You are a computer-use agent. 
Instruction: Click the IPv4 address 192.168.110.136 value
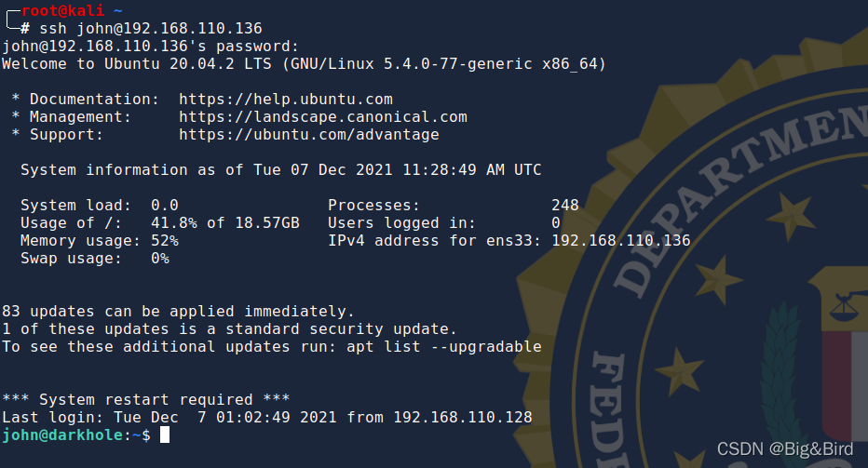coord(620,241)
